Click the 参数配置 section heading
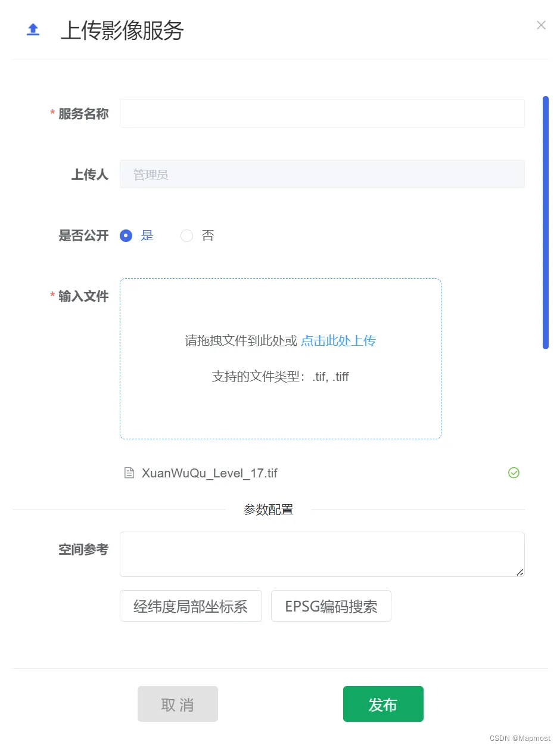Image resolution: width=560 pixels, height=748 pixels. pyautogui.click(x=269, y=510)
